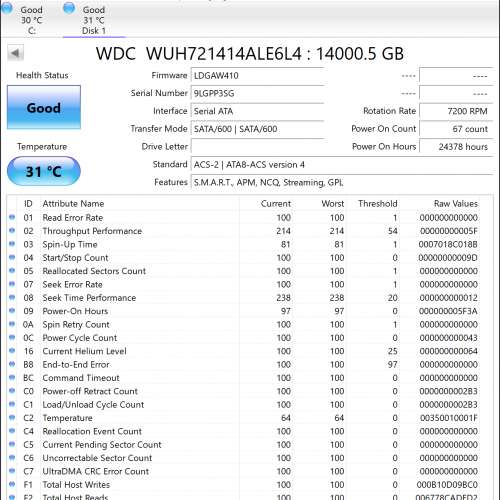Select the Reallocated Sectors Count attribute name

pyautogui.click(x=94, y=271)
